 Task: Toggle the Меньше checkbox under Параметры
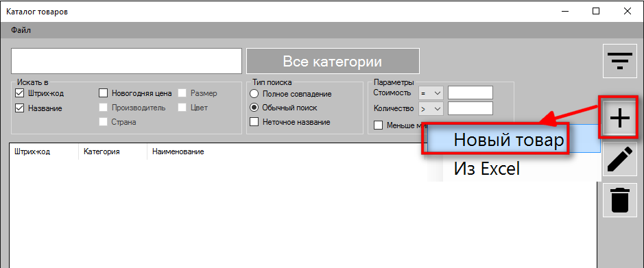click(379, 125)
